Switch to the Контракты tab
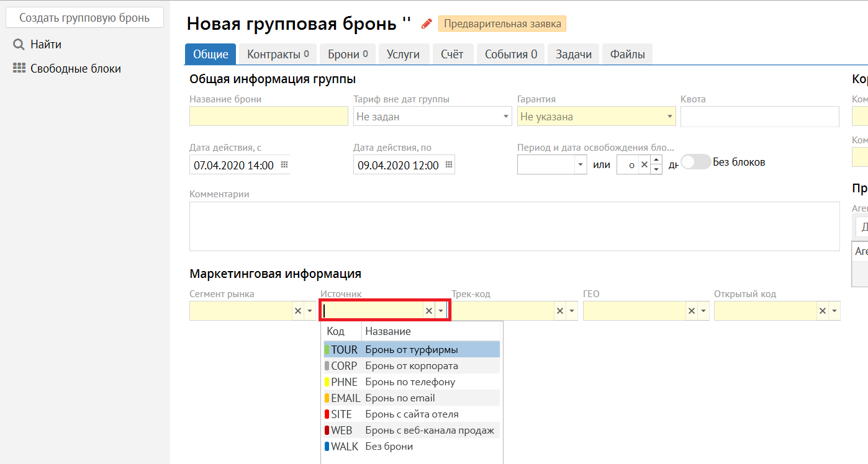This screenshot has height=464, width=868. [278, 55]
